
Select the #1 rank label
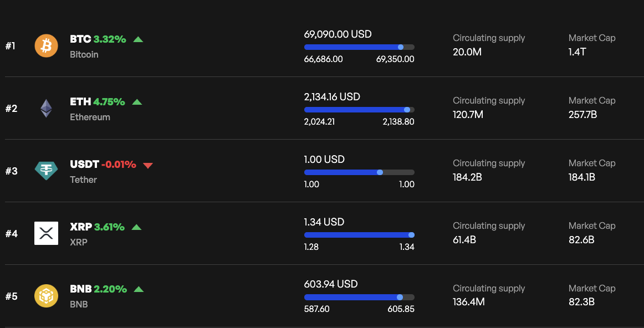11,47
